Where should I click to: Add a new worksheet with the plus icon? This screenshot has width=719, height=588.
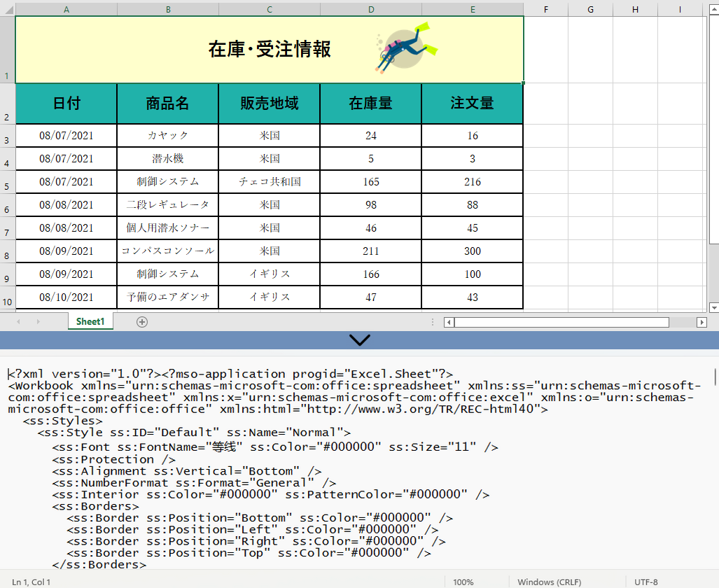coord(141,321)
